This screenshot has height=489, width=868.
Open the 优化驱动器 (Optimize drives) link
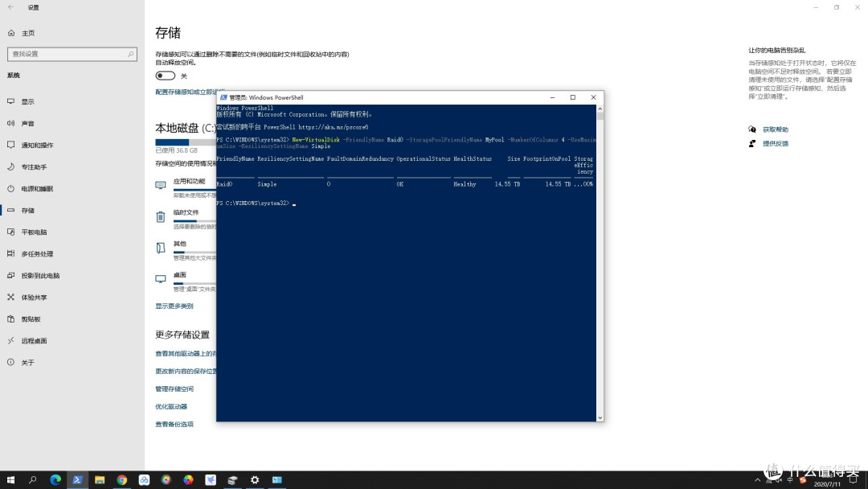click(x=171, y=406)
